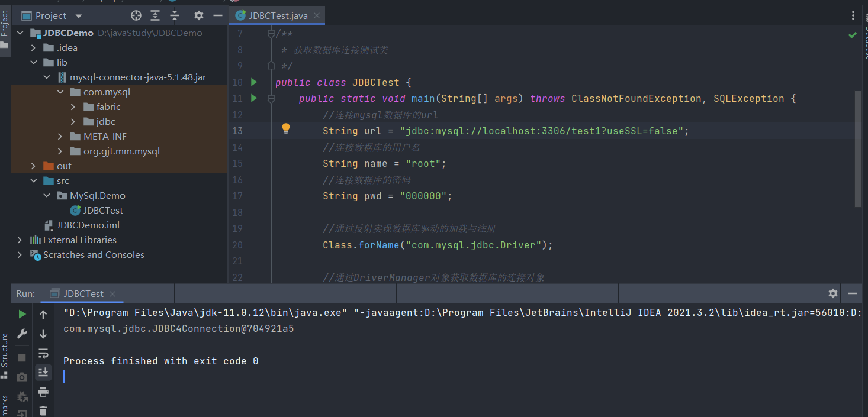
Task: Click the forName method call in code
Action: (x=379, y=245)
